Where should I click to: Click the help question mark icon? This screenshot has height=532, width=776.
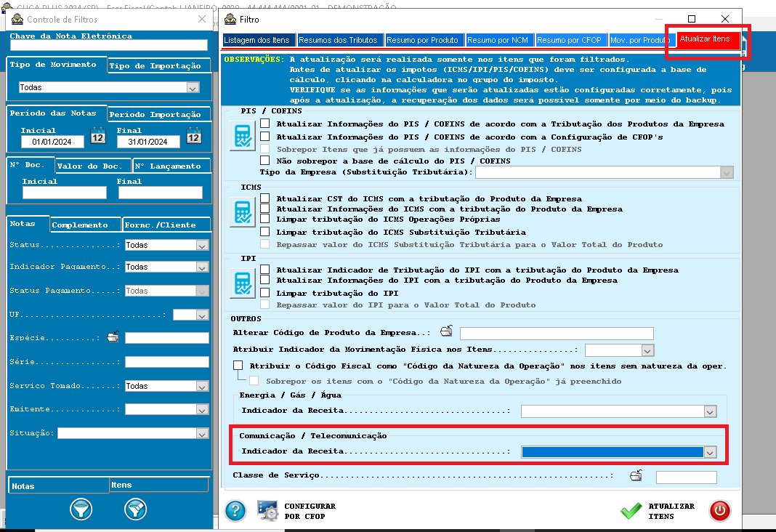coord(235,511)
